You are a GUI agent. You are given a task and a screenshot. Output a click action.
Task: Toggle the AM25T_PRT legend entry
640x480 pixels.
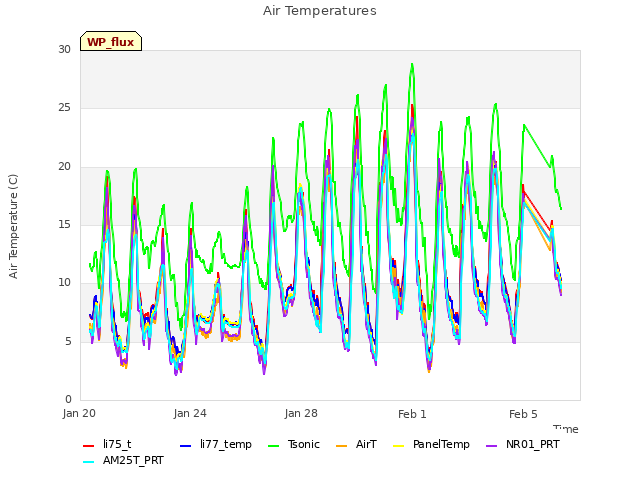click(123, 461)
